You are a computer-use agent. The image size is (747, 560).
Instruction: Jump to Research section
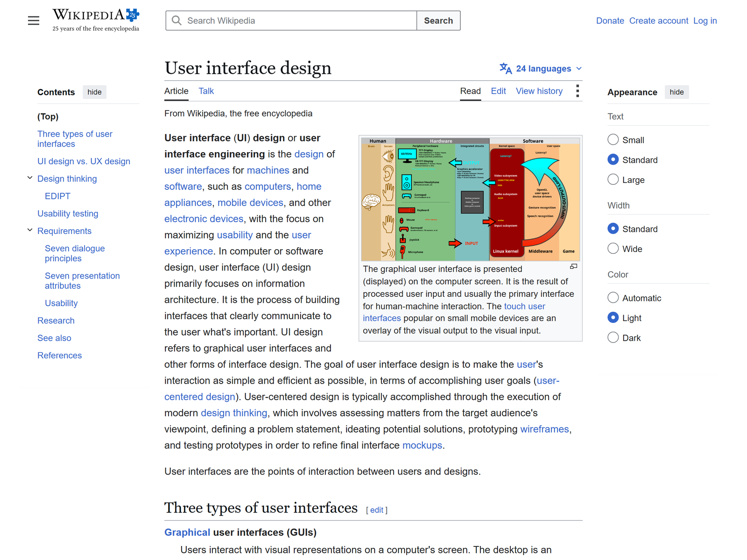click(x=56, y=321)
